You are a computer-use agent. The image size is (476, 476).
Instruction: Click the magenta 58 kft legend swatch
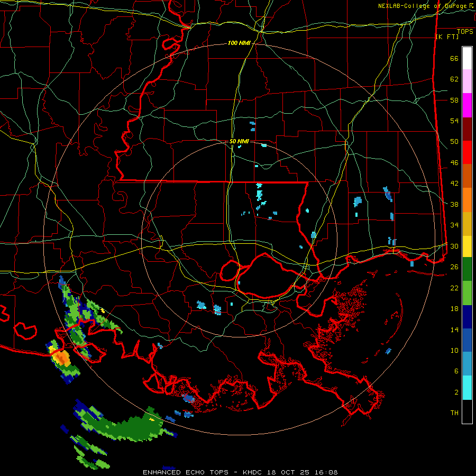pos(467,105)
